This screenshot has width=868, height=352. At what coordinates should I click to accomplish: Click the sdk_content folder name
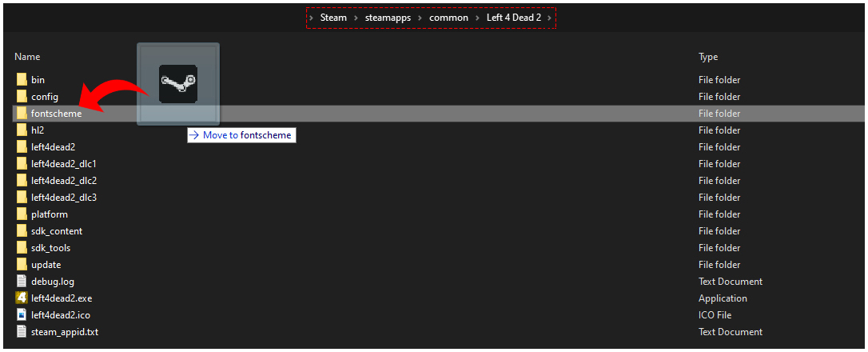click(x=57, y=231)
